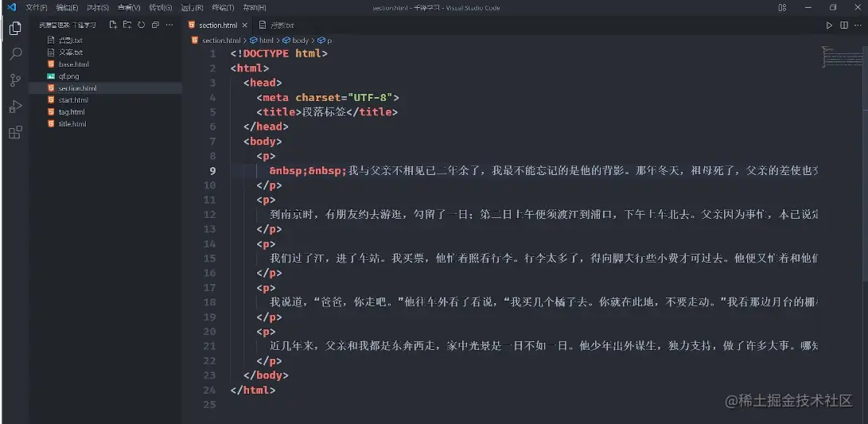
Task: Open the Run and Debug view
Action: [x=15, y=107]
